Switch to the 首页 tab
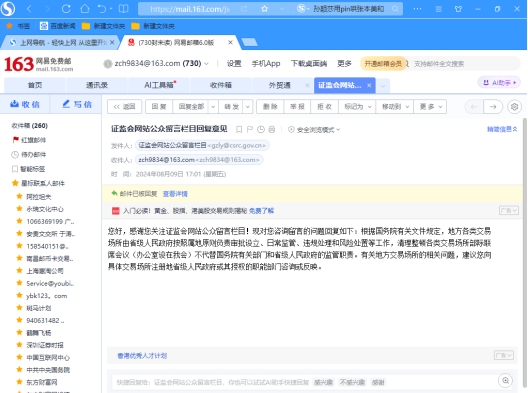 click(35, 85)
